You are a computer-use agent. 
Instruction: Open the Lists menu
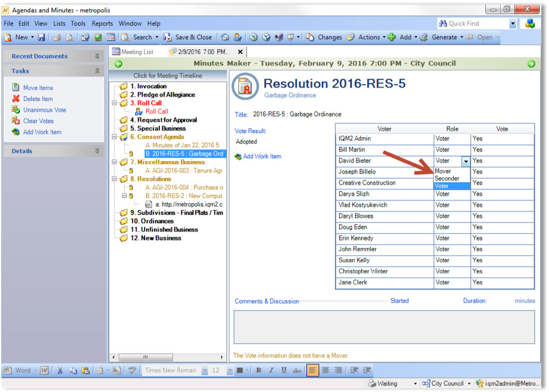59,23
